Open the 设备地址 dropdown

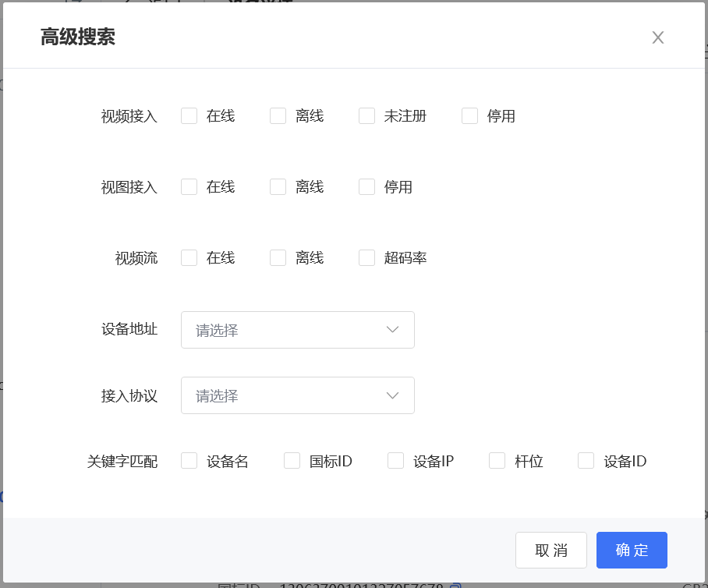click(x=289, y=330)
